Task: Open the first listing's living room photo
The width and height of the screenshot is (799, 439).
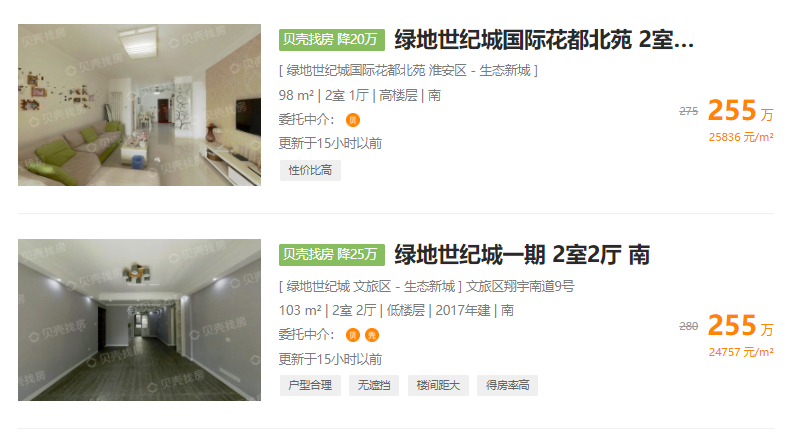Action: [139, 105]
